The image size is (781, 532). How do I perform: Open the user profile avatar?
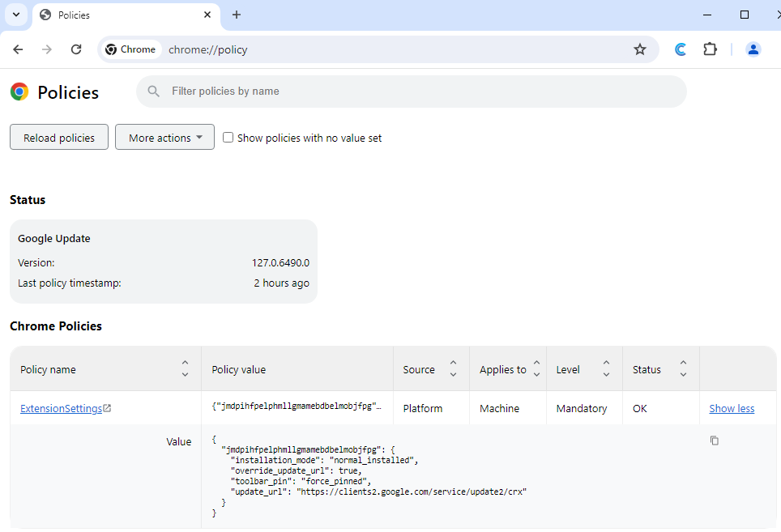click(753, 49)
